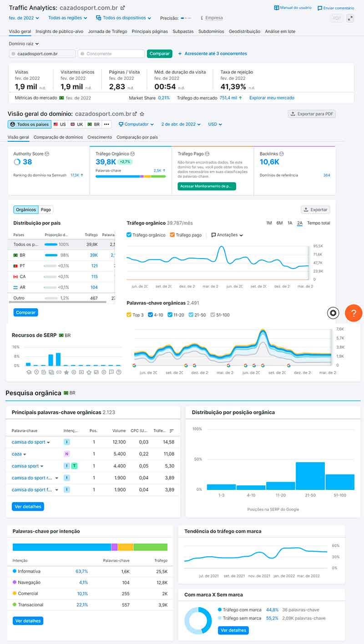Click Ver detalhes under Principais palavras-chave orgânicas
This screenshot has width=364, height=644.
(x=28, y=506)
